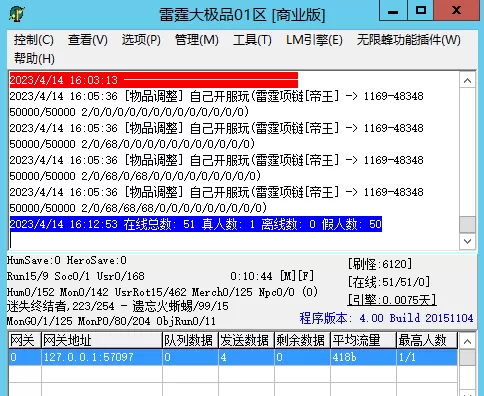Click the 发送数据 cell showing 4

point(246,357)
